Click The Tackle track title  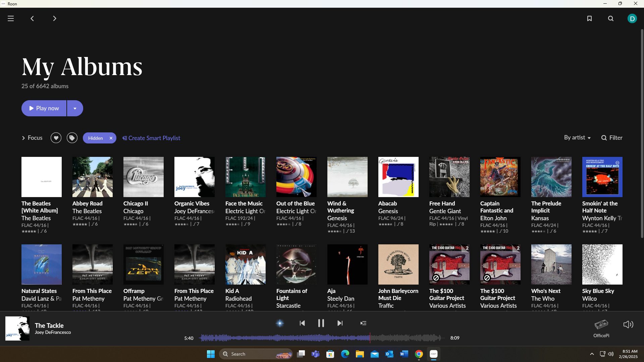(49, 325)
